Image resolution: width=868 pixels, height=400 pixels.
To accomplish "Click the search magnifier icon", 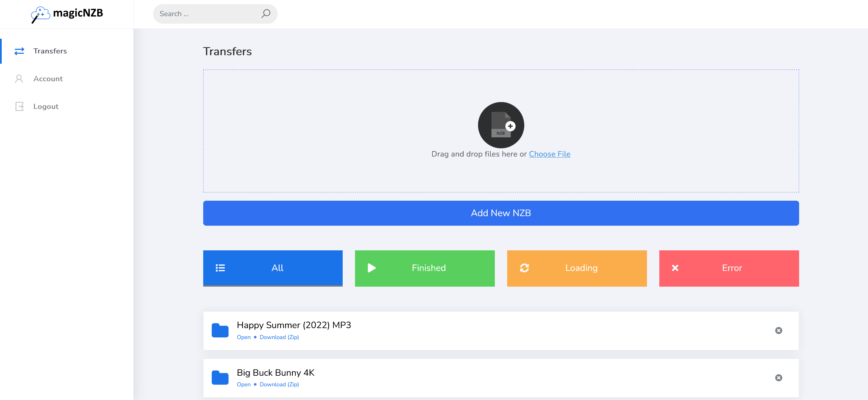I will tap(266, 14).
